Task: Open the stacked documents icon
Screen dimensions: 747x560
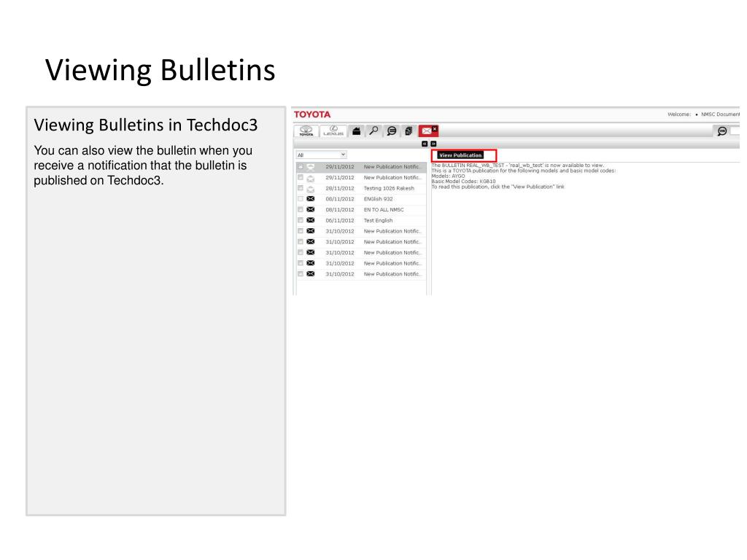Action: point(409,131)
